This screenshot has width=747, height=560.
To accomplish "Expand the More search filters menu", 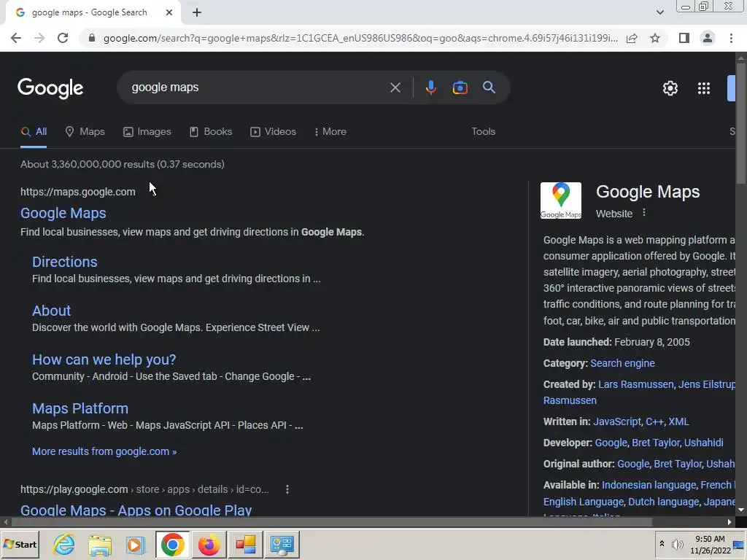I will pos(330,132).
